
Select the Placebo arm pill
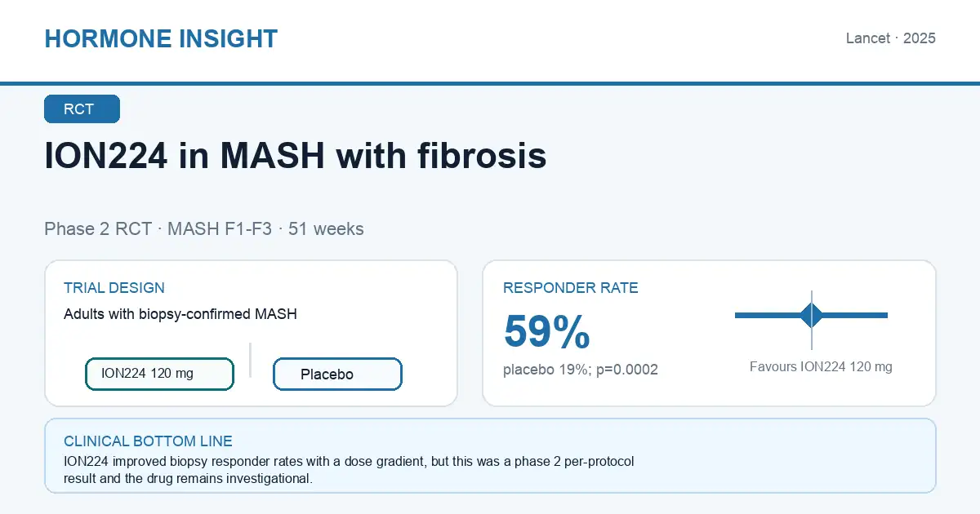click(337, 374)
